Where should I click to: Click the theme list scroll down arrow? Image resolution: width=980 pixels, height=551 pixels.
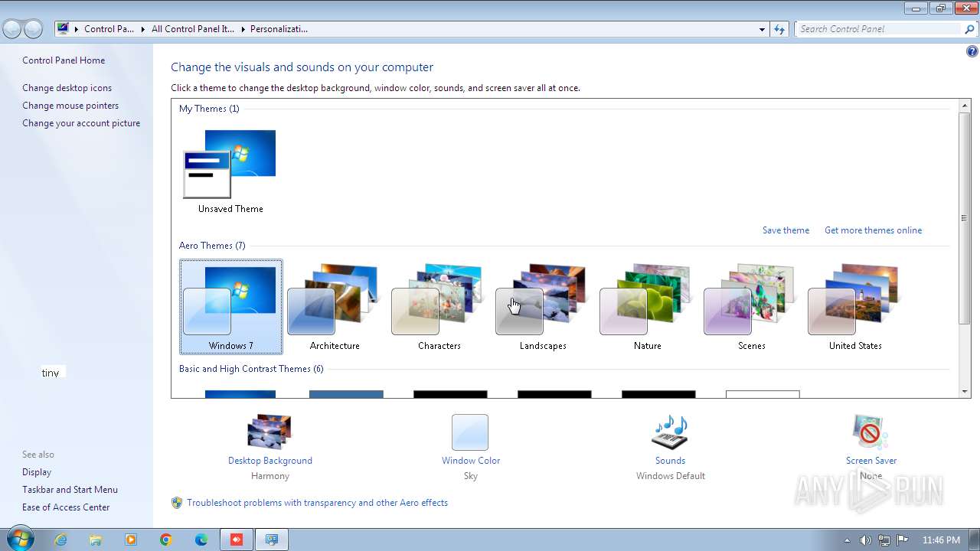[965, 392]
